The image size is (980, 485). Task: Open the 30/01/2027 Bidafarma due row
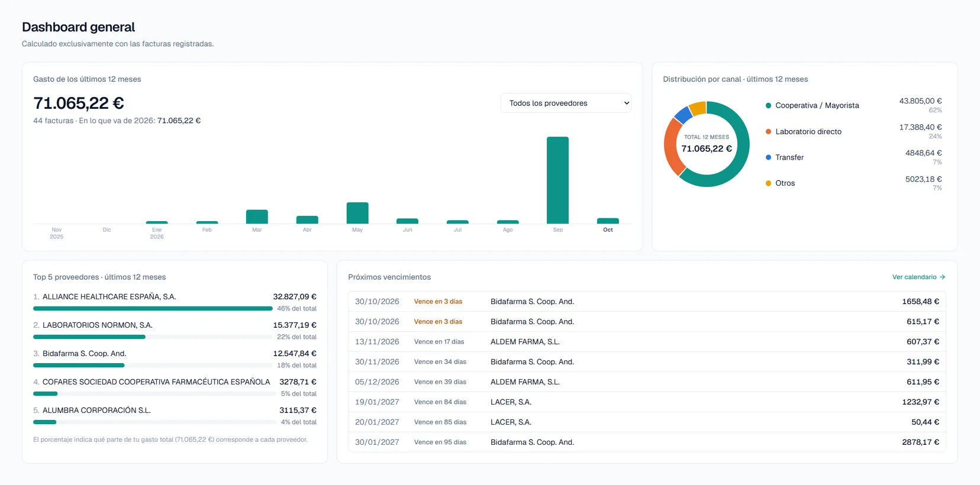tap(647, 442)
